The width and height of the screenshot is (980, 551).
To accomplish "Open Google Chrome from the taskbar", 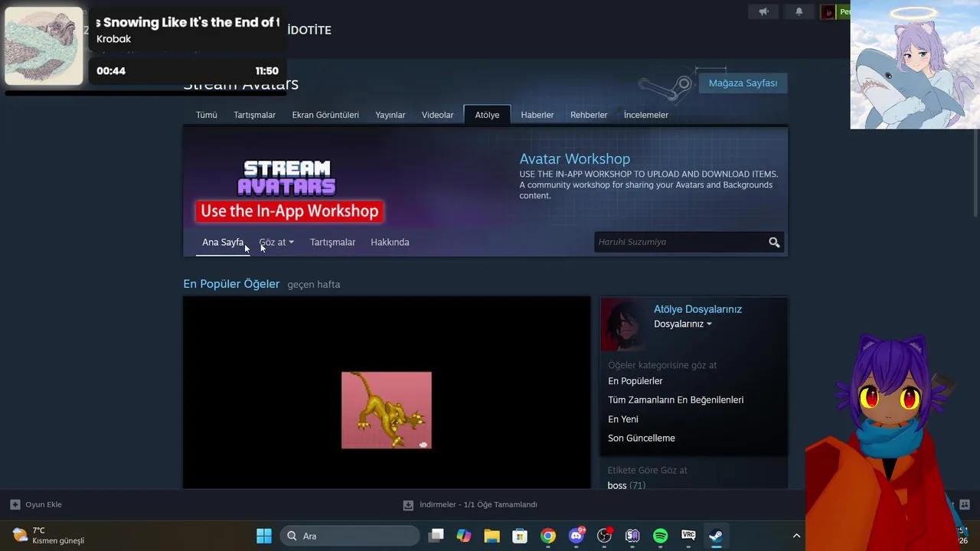I will click(548, 536).
